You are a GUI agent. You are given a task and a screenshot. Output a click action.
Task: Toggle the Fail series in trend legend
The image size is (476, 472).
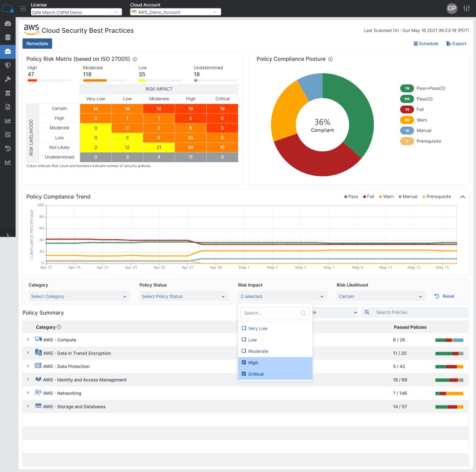coord(368,197)
